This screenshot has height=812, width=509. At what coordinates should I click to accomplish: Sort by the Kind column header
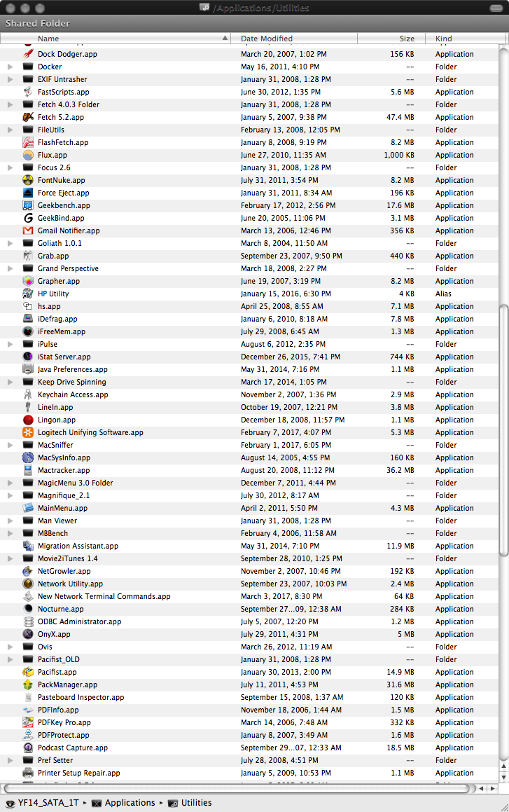(465, 39)
